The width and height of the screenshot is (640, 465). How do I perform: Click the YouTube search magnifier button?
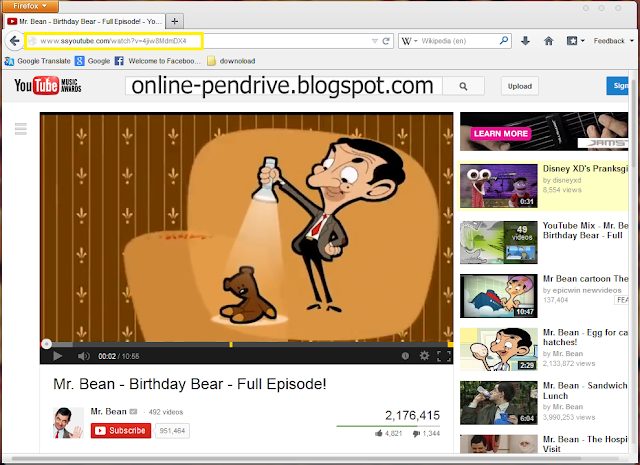point(463,86)
